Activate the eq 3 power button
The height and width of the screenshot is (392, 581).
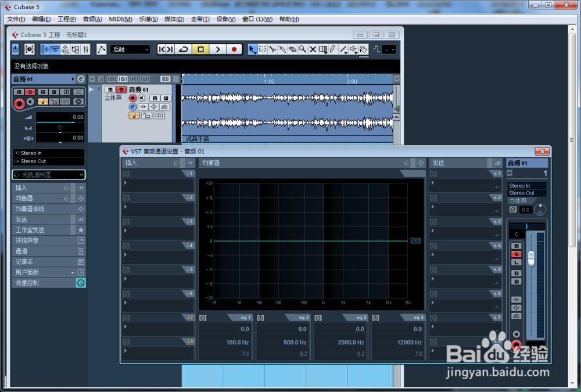pyautogui.click(x=318, y=318)
